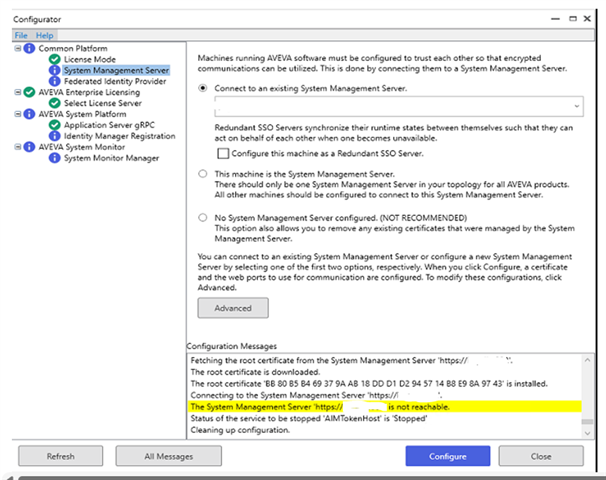
Task: Click the green check icon beside AVEVA Enterprise Licensing
Action: [29, 92]
